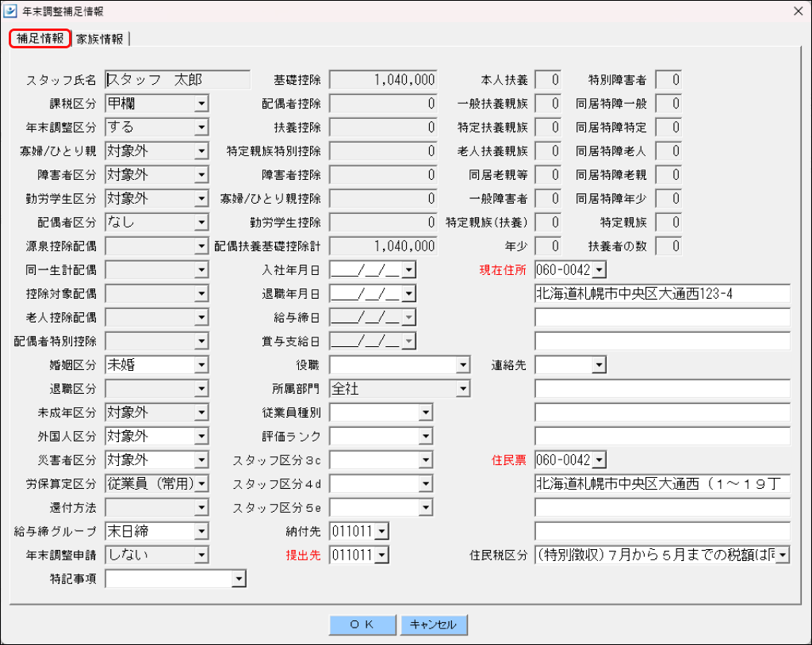Open the 入社年月日 date picker
The image size is (812, 645).
pos(408,270)
